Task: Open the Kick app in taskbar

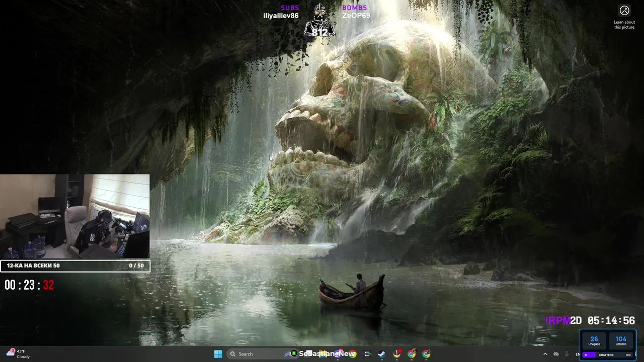Action: tap(294, 353)
